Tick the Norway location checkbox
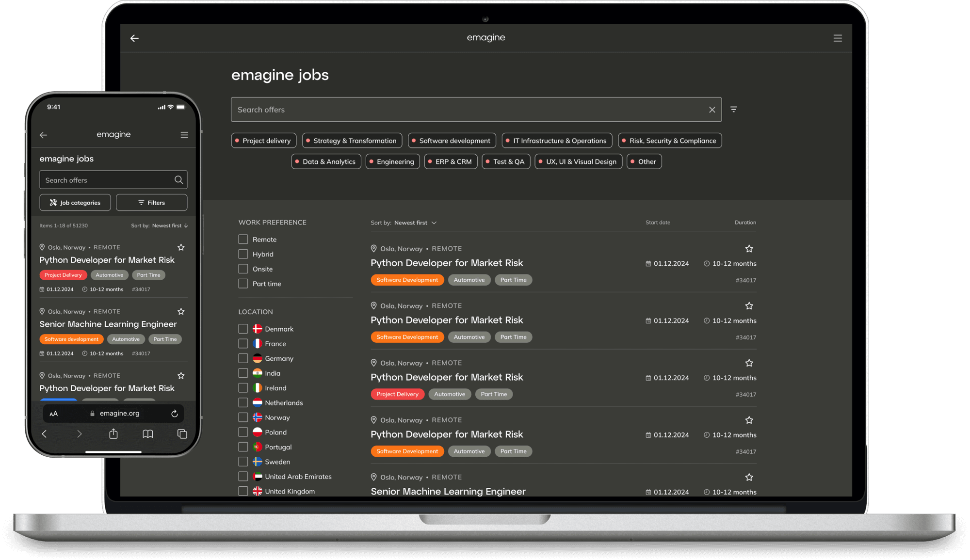 [243, 417]
